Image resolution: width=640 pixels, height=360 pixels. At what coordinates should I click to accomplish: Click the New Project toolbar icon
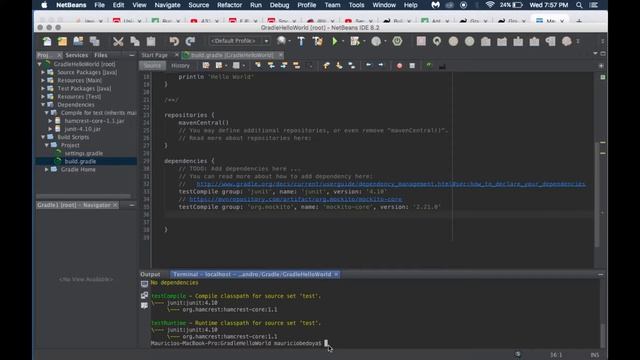62,41
